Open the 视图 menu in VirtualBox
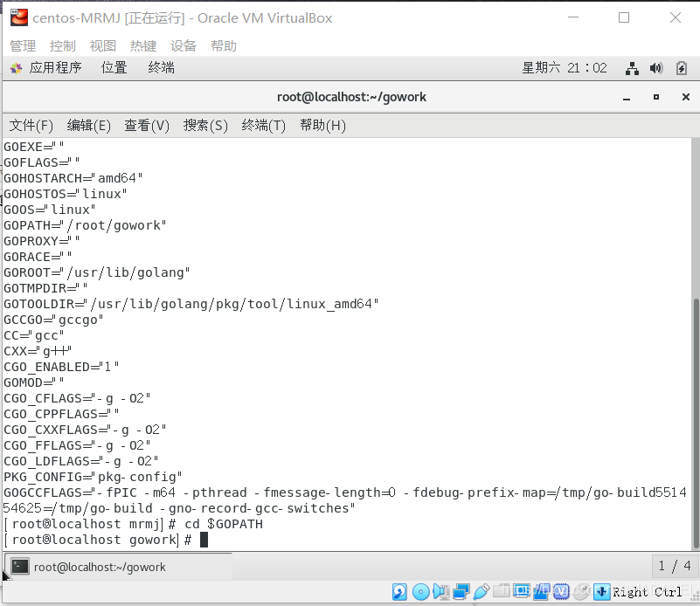Screen dimensions: 700x606 click(102, 46)
